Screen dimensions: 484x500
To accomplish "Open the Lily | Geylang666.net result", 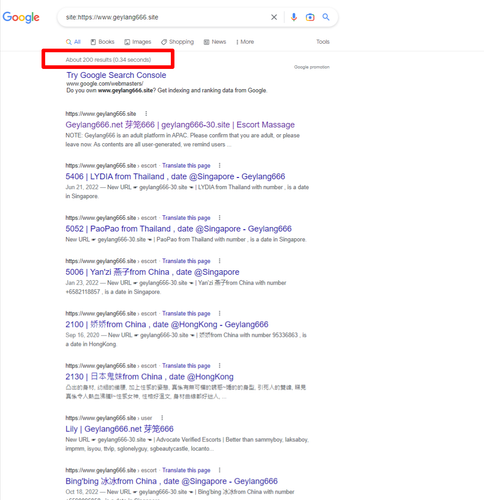I will click(119, 429).
